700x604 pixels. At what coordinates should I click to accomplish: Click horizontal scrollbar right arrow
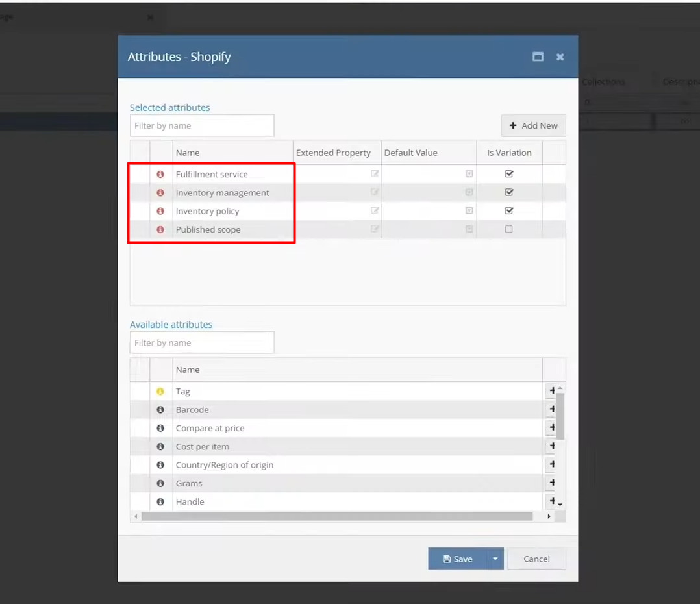pos(549,516)
